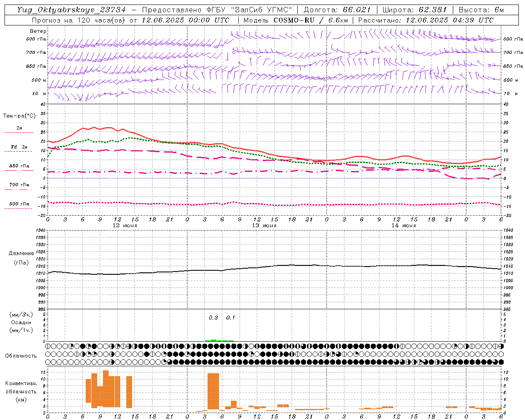Select the Давление panel label

[x=21, y=253]
